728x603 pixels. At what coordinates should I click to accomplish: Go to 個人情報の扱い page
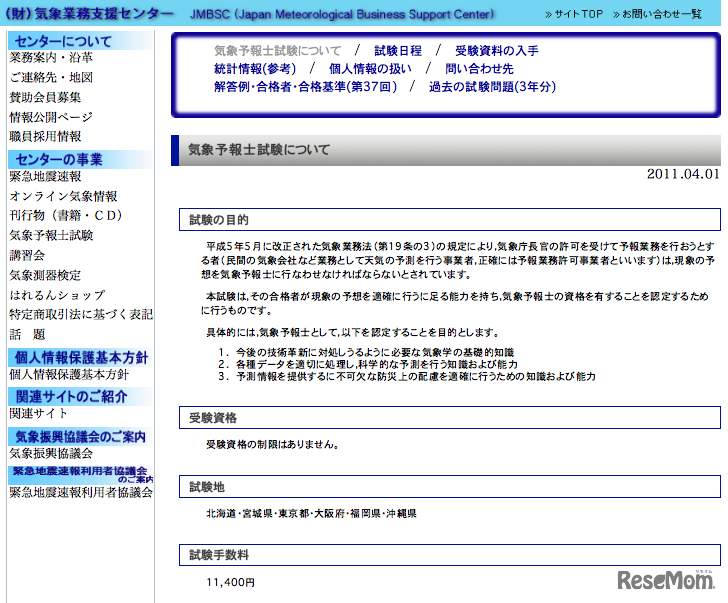pos(369,69)
